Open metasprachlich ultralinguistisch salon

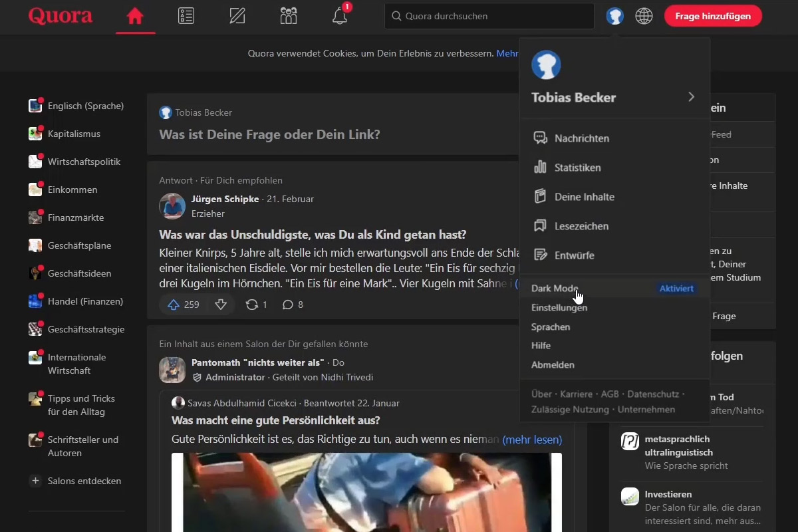(x=679, y=446)
